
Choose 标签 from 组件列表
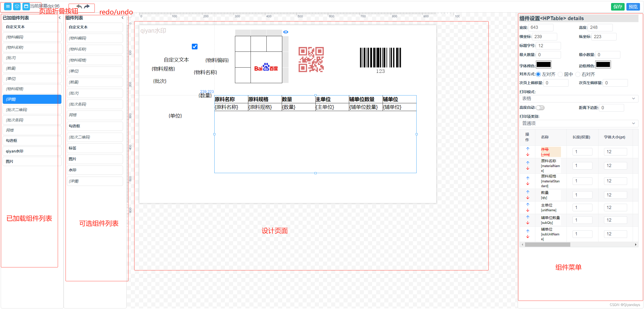point(95,148)
